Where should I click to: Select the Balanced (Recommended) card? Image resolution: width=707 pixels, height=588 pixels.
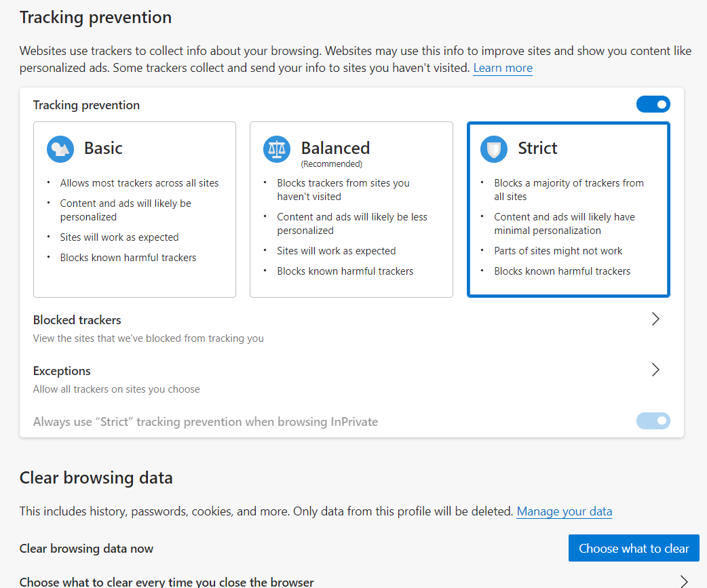tap(351, 210)
